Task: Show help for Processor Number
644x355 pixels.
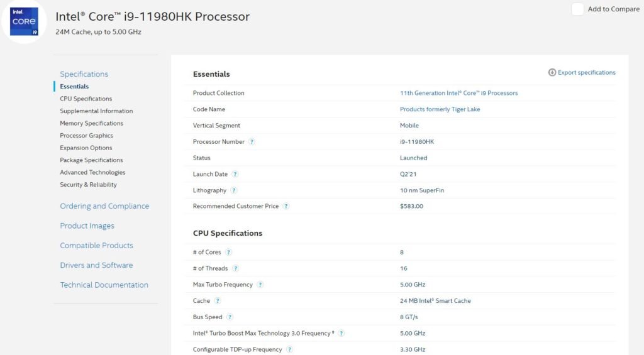Action: [252, 141]
